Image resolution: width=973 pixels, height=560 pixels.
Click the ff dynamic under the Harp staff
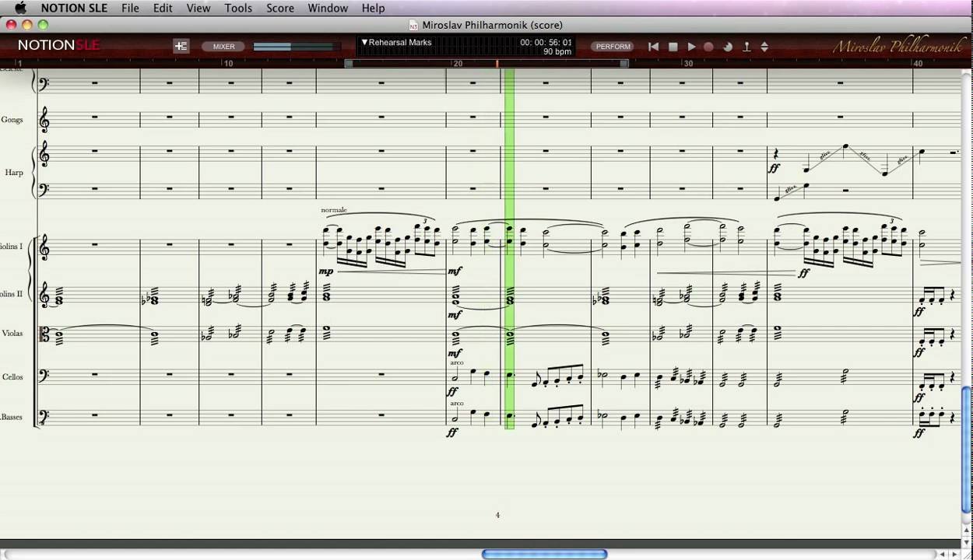(x=775, y=168)
